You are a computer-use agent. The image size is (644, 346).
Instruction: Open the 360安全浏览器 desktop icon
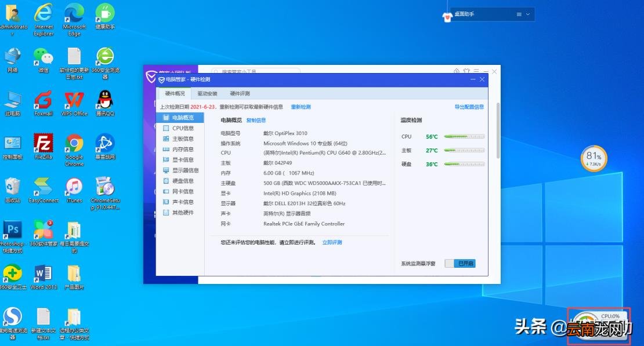(105, 63)
